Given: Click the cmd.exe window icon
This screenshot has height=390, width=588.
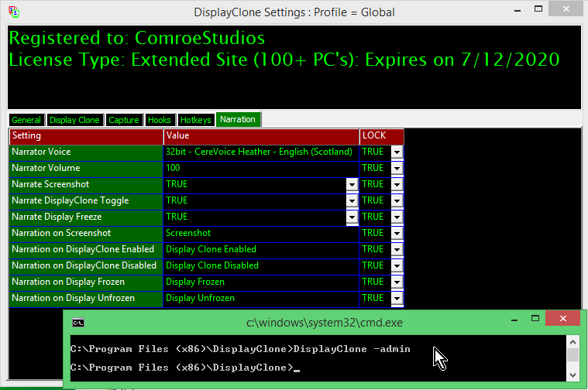Looking at the screenshot, I should pos(78,323).
